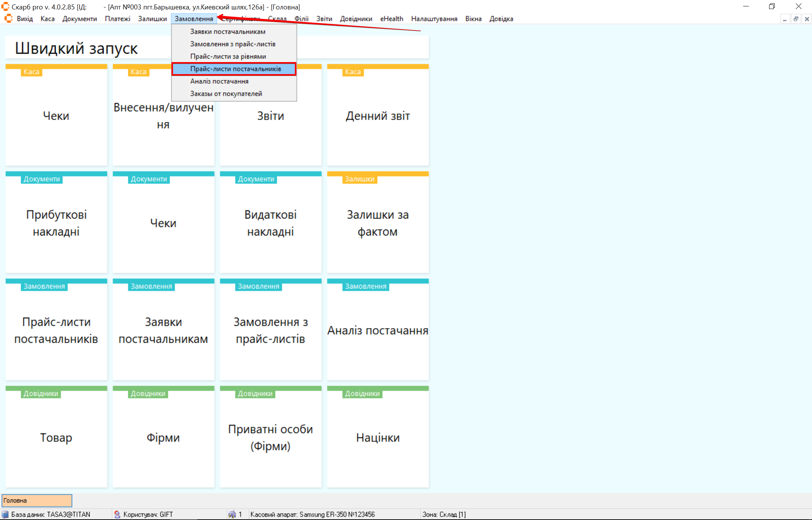
Task: Choose Заявки постачальникам from the dropdown
Action: [228, 32]
